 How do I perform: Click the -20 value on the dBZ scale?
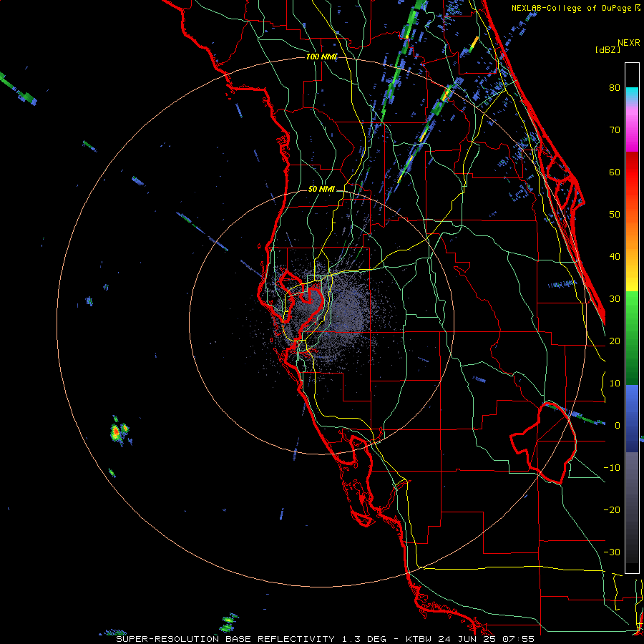click(x=612, y=510)
